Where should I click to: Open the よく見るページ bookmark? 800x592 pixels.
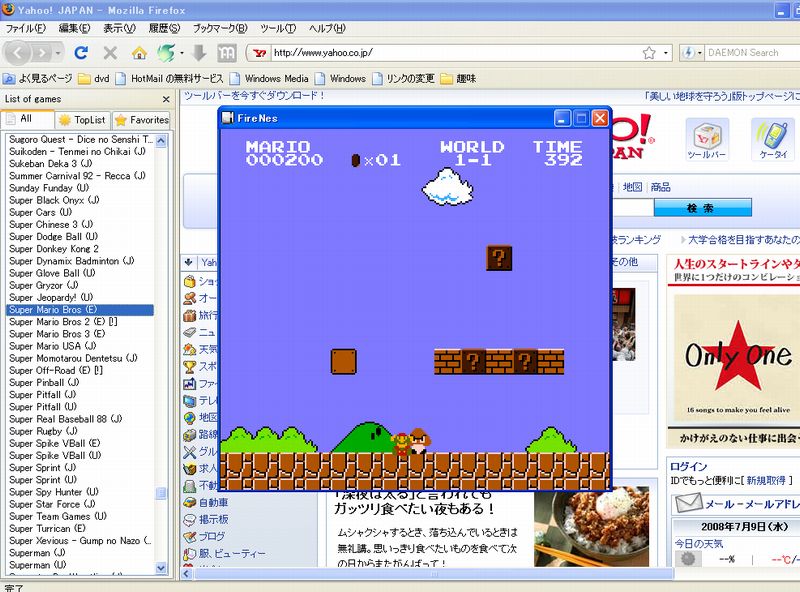point(37,79)
